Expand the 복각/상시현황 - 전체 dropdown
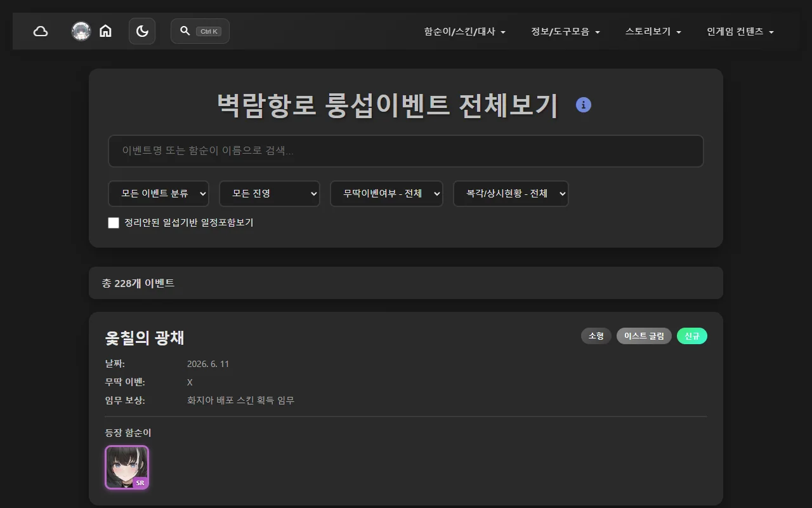The image size is (812, 508). pos(511,194)
